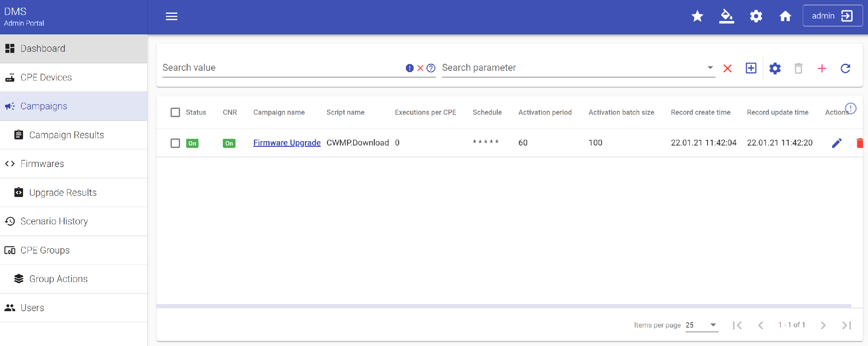Viewport: 868px width, 346px height.
Task: Delete the Firmware Upgrade campaign row
Action: click(859, 143)
